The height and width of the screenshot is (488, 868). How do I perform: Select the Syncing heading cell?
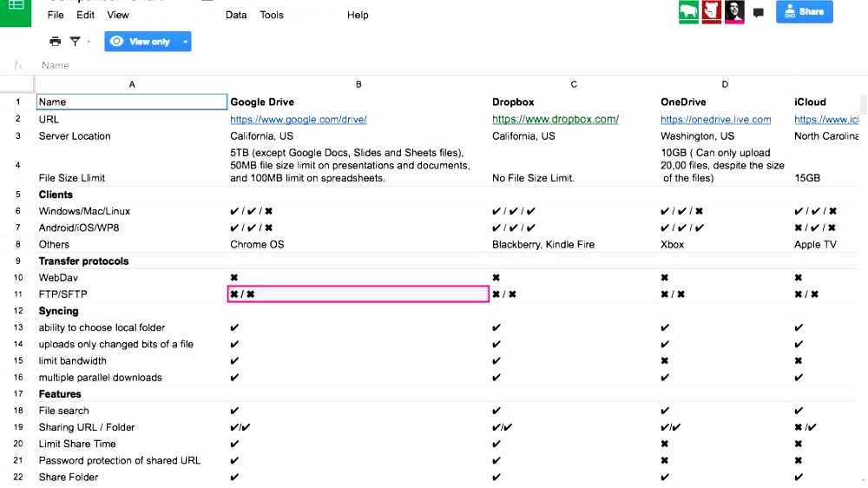(132, 311)
